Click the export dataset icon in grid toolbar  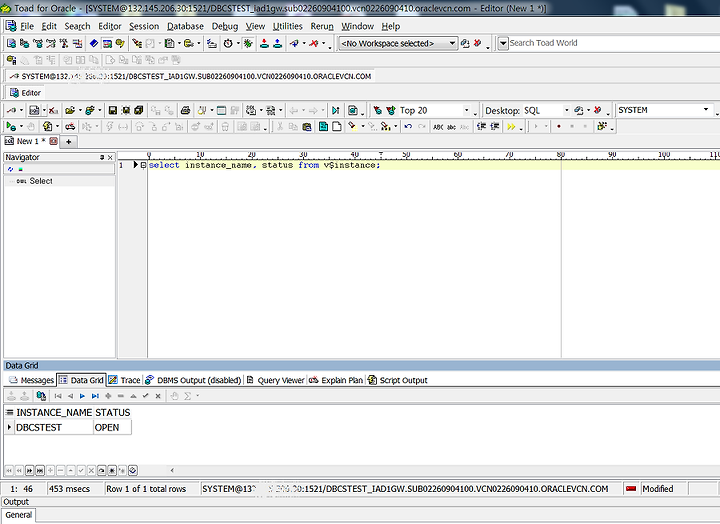[41, 396]
